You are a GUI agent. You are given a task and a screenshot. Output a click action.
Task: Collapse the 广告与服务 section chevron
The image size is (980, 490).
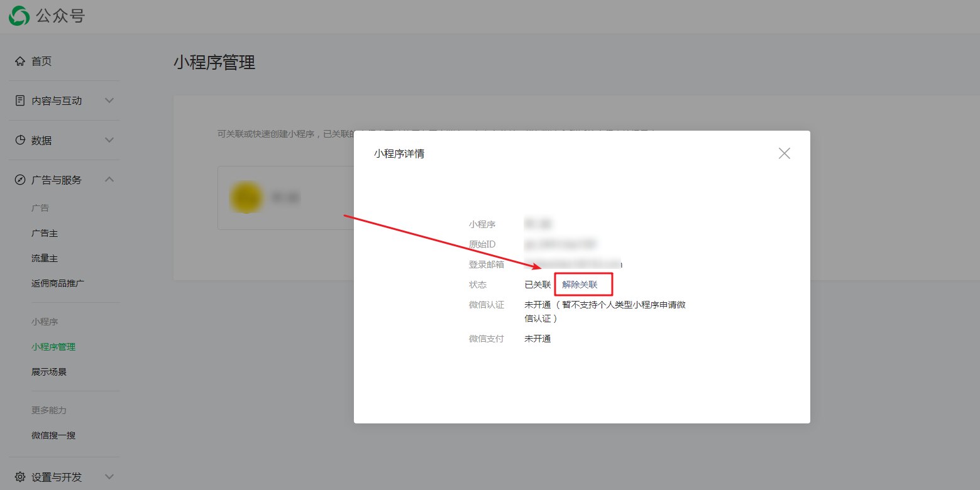click(109, 180)
